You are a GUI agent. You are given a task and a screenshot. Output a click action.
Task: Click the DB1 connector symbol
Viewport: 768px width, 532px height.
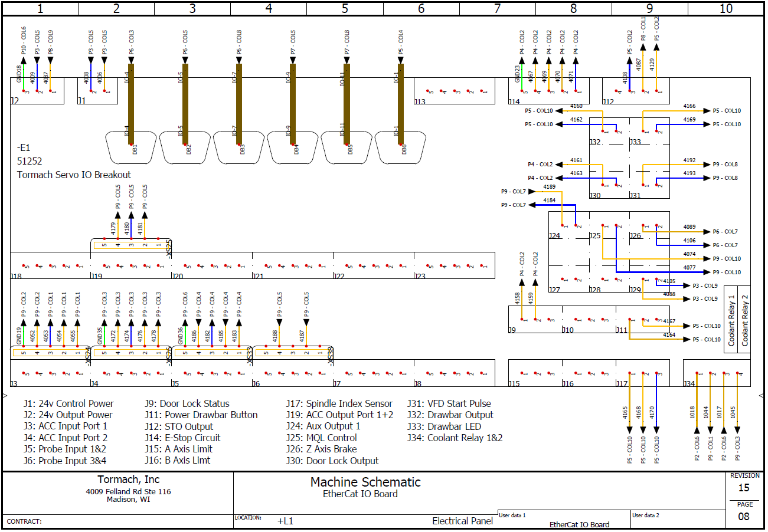130,148
